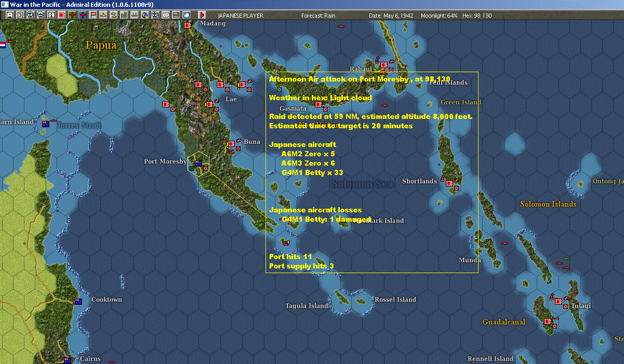The height and width of the screenshot is (364, 624).
Task: Click the red anchor icon at Buna
Action: [224, 140]
